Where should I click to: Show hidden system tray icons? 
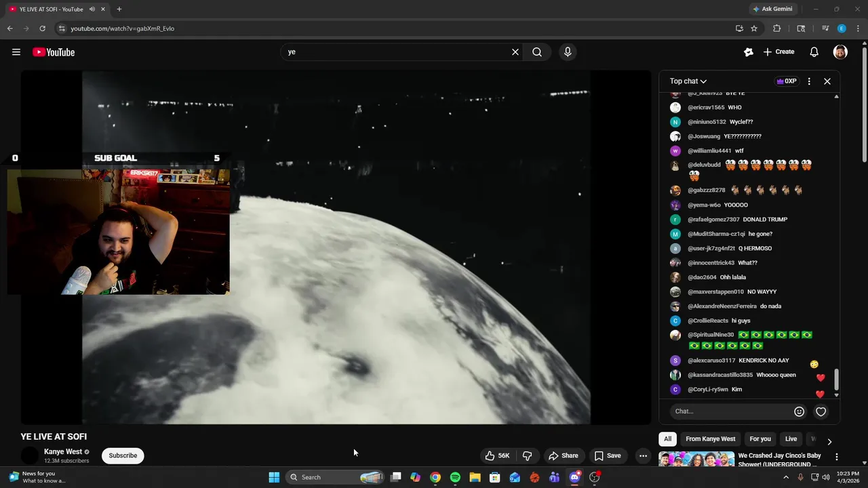pyautogui.click(x=786, y=477)
